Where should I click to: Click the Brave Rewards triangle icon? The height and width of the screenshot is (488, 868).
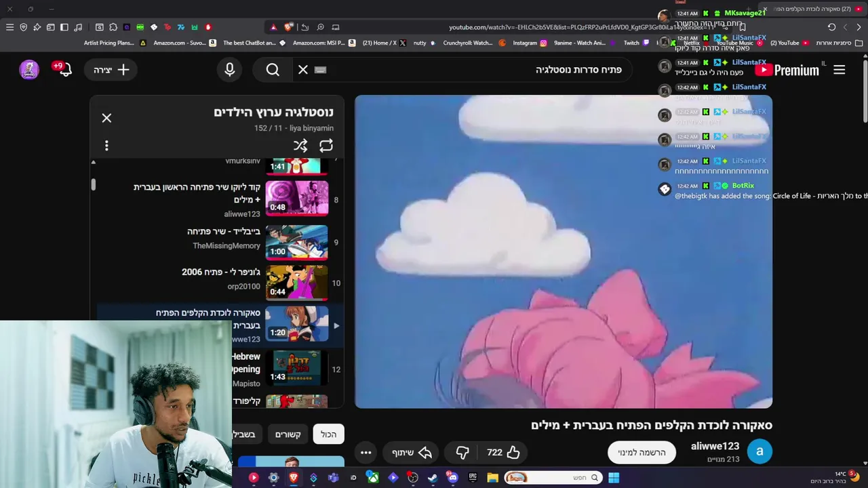click(273, 27)
